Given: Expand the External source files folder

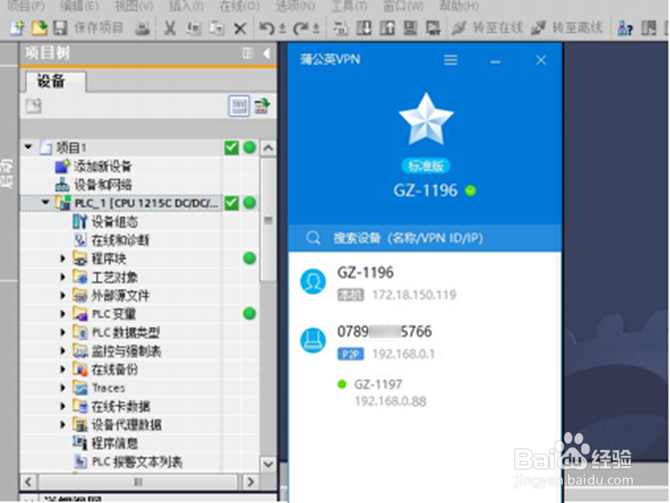Looking at the screenshot, I should click(x=63, y=295).
